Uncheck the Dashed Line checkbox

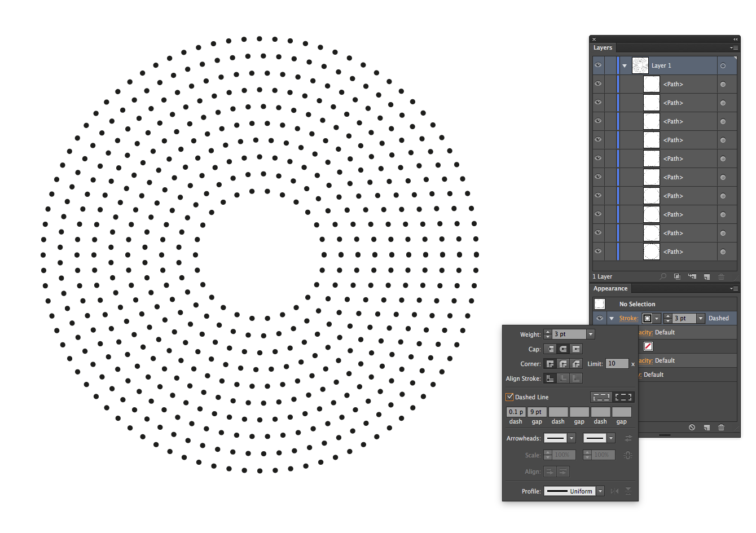point(509,397)
